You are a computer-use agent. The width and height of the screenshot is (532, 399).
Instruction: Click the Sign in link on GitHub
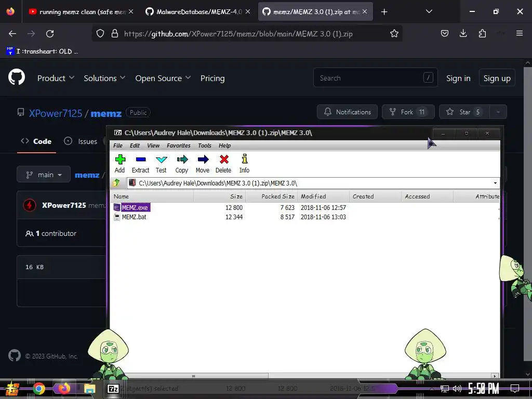tap(458, 78)
